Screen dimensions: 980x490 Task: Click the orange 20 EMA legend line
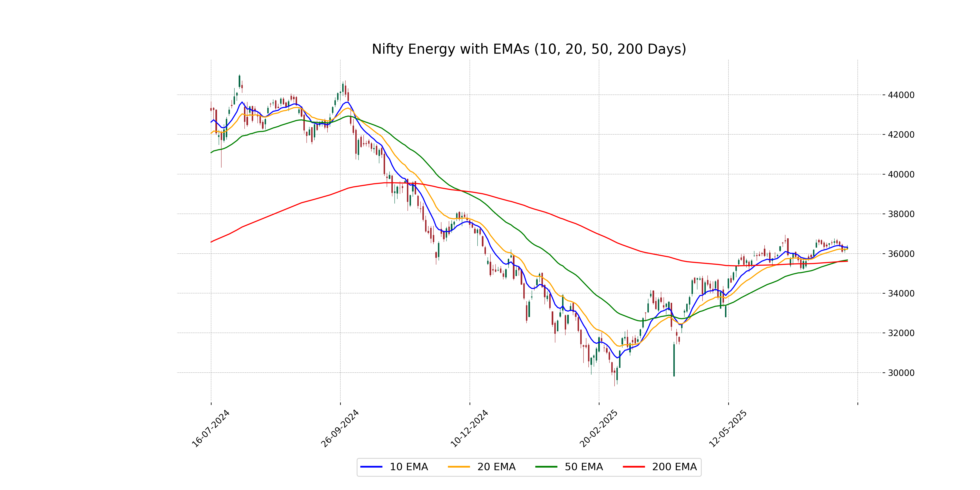(458, 467)
